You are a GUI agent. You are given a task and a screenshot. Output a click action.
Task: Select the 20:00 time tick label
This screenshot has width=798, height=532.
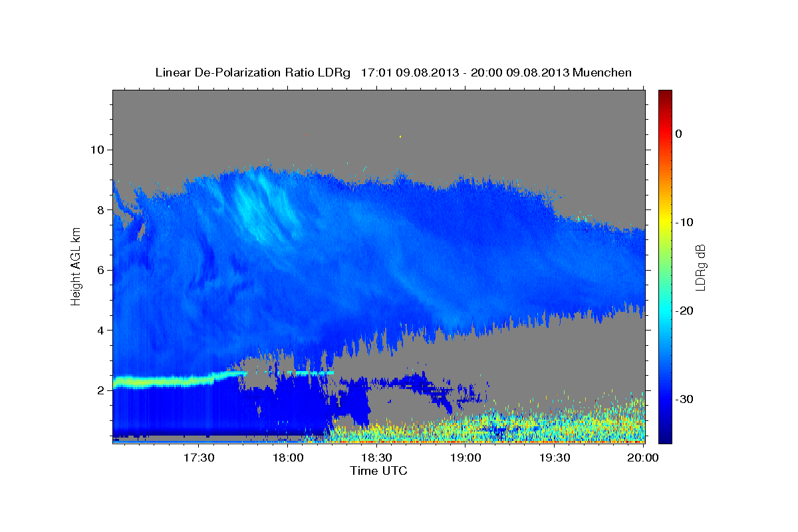(x=643, y=458)
